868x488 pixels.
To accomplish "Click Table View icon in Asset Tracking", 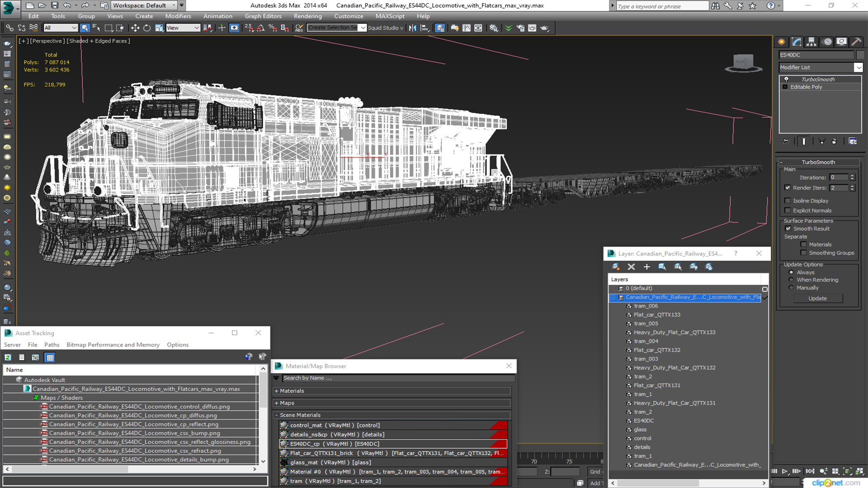I will click(50, 357).
